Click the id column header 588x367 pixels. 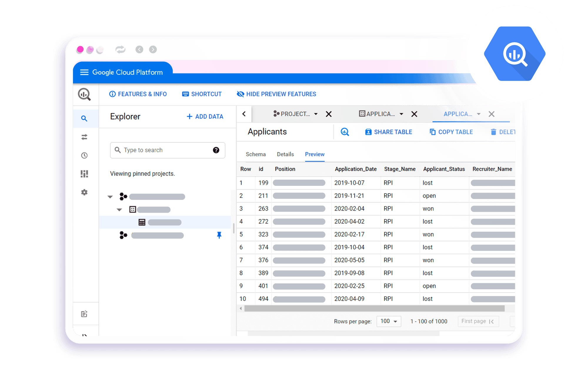261,169
